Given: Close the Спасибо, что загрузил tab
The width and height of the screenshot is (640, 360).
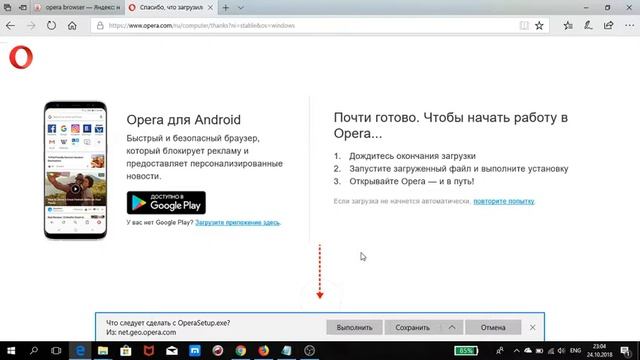Looking at the screenshot, I should point(210,7).
